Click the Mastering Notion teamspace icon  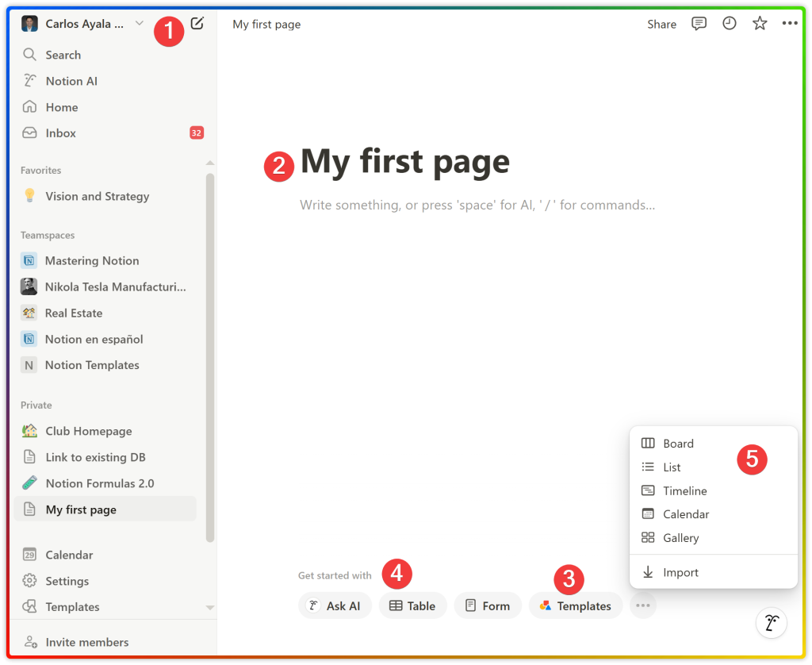pyautogui.click(x=29, y=261)
